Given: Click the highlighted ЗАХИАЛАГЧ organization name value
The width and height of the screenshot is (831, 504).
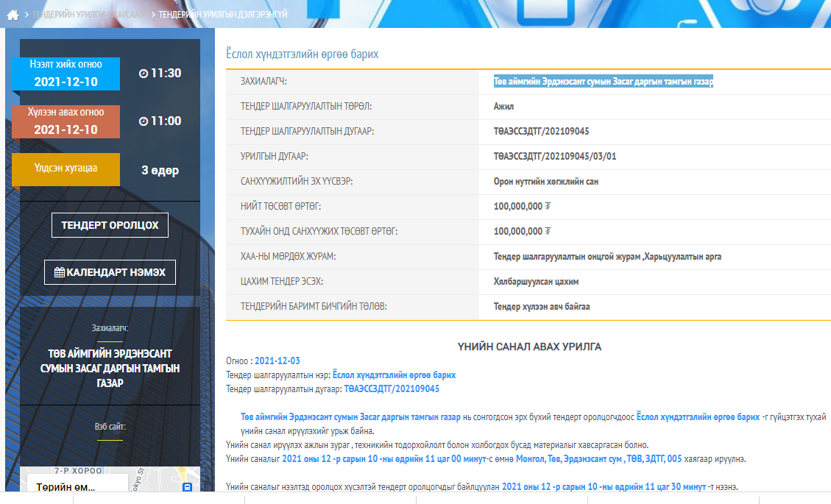Looking at the screenshot, I should point(603,82).
